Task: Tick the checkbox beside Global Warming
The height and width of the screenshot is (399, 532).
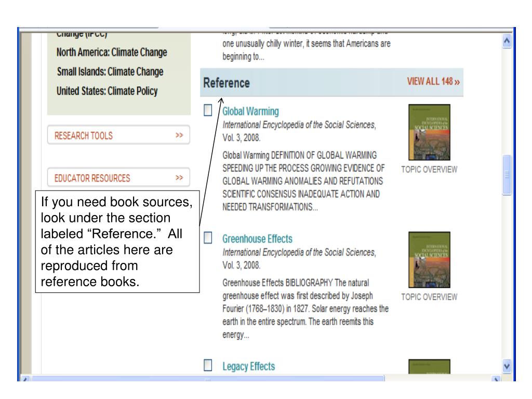Action: point(208,110)
